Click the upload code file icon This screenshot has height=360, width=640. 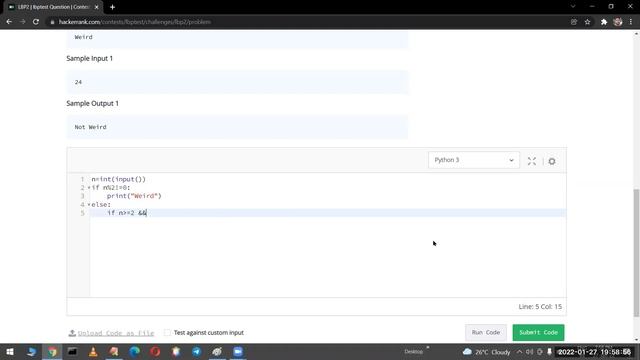[x=72, y=333]
